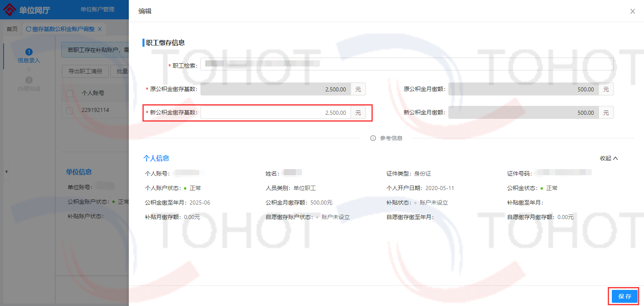Click the info icon beside 参考信息
644x306 pixels.
[x=373, y=138]
